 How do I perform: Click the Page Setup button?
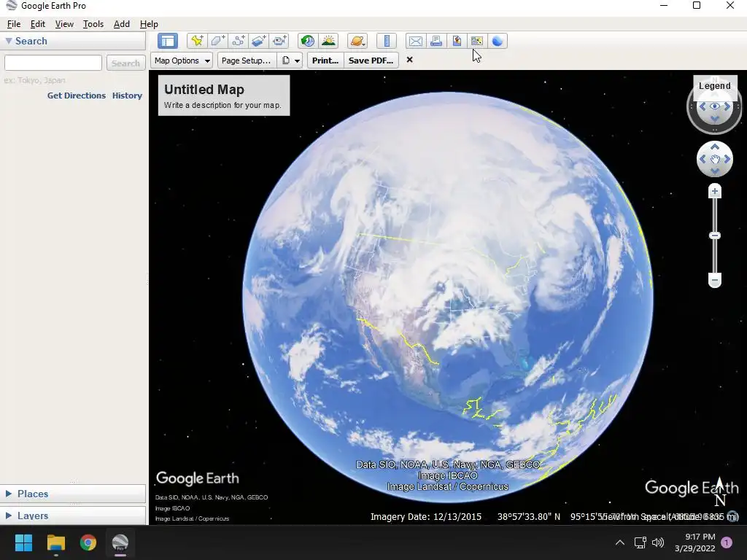pos(247,61)
